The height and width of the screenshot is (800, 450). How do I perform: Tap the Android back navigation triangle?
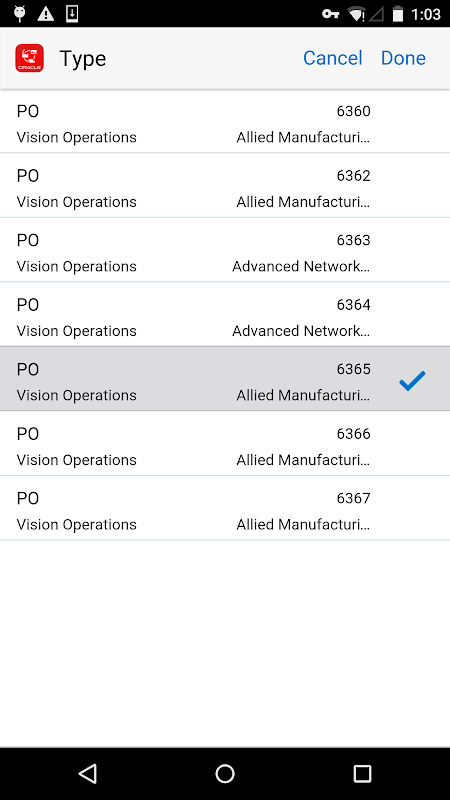pos(88,773)
